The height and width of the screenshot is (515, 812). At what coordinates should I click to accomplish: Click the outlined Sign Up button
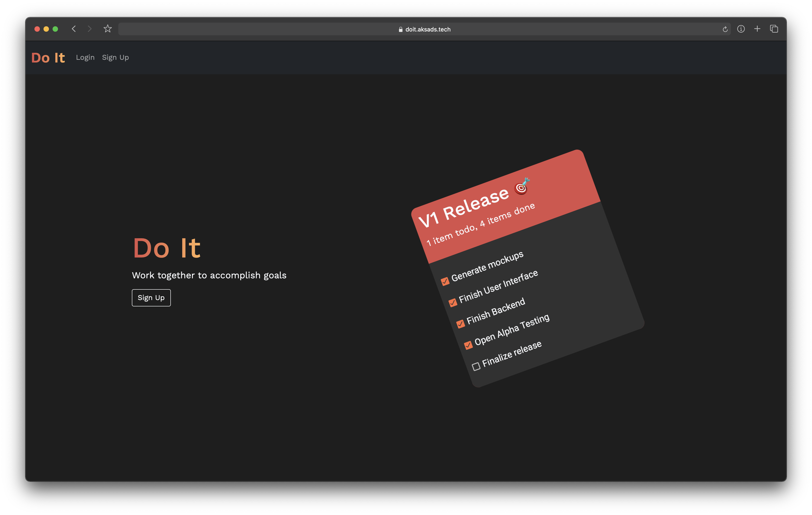click(x=151, y=298)
